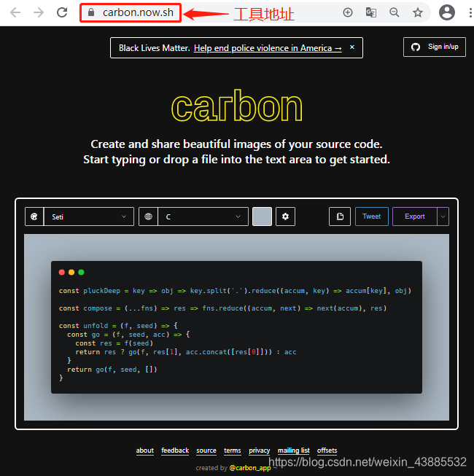Visit the @carbon_app creator link
This screenshot has width=474, height=476.
(250, 468)
